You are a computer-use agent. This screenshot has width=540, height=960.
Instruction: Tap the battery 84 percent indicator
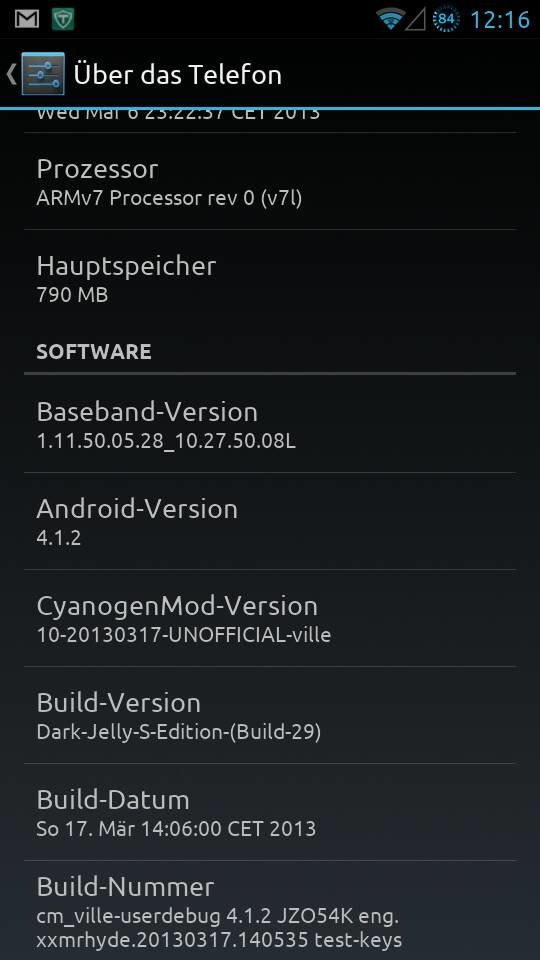tap(446, 20)
